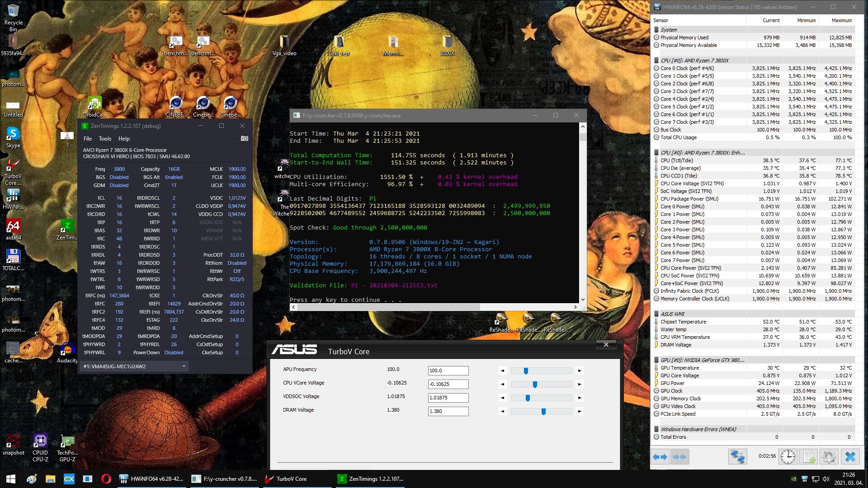
Task: Take ZenTimings screenshot with camera icon
Action: coord(245,138)
